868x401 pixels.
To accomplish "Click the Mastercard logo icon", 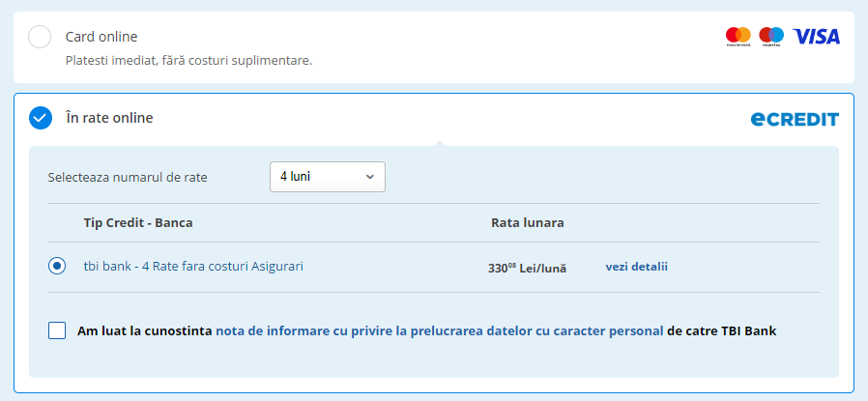I will (x=738, y=37).
